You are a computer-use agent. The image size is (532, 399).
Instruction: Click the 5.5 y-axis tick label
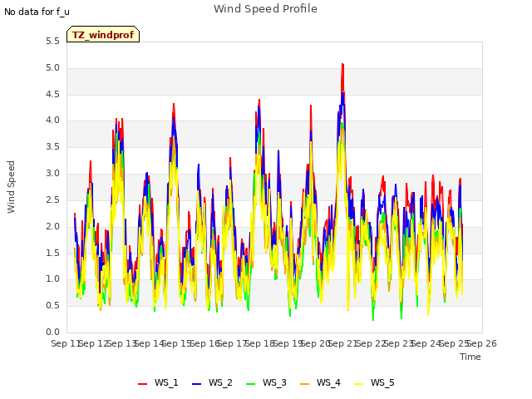pyautogui.click(x=52, y=42)
